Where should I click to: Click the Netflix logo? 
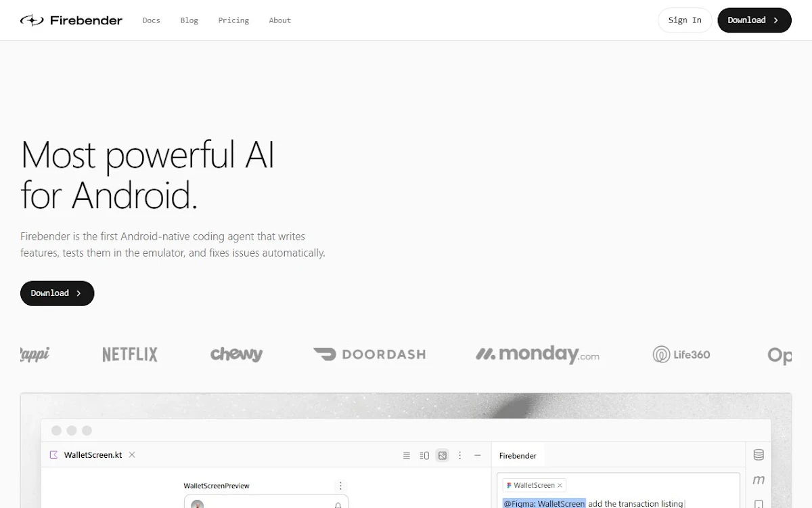[130, 354]
